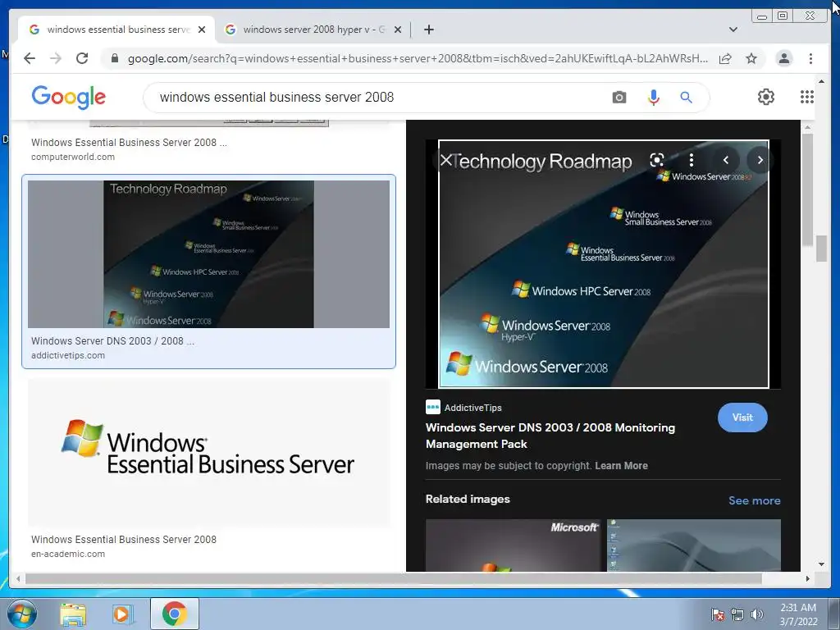840x630 pixels.
Task: Click 'Windows Server DNS 2003 / 2008 ...' caption
Action: [112, 340]
